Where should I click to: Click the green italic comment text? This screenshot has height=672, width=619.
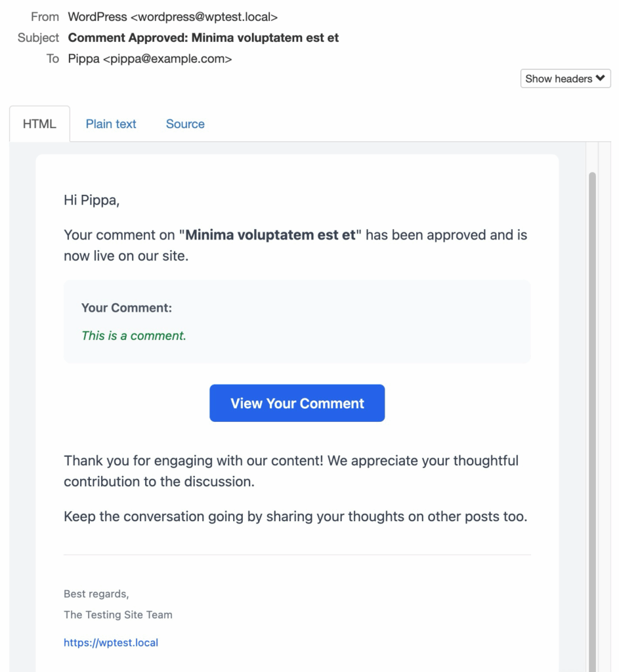(134, 335)
